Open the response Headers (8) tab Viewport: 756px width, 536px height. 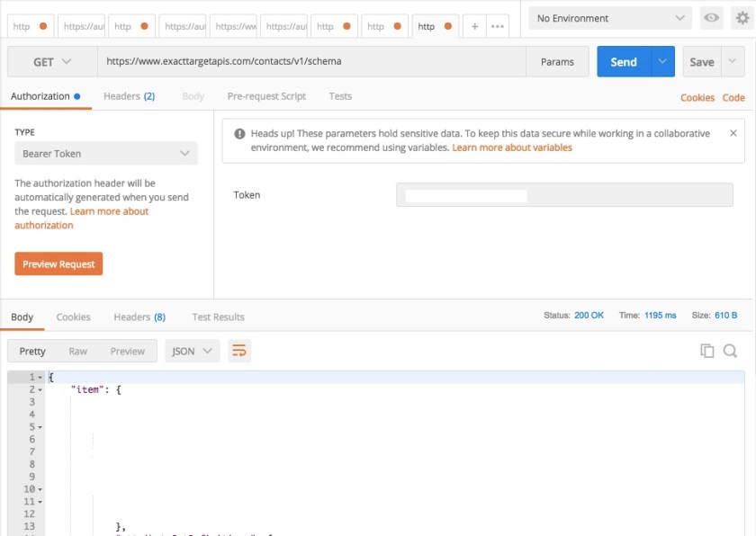(139, 317)
